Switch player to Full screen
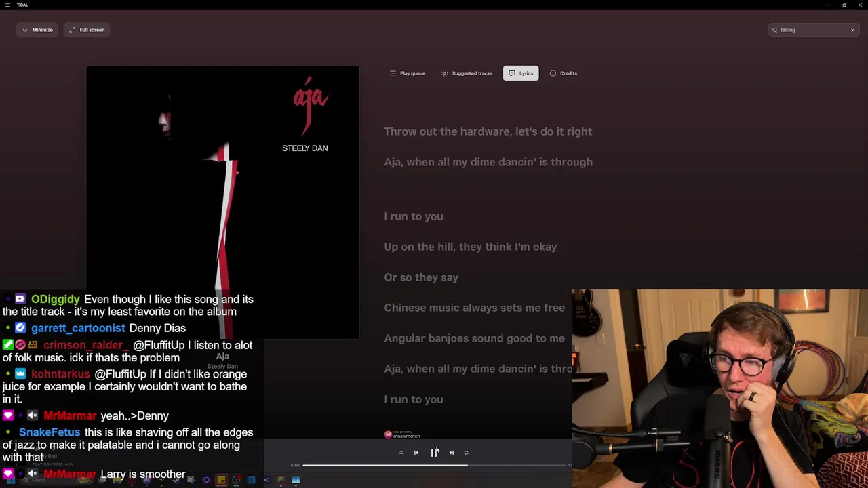This screenshot has height=488, width=868. click(x=87, y=30)
